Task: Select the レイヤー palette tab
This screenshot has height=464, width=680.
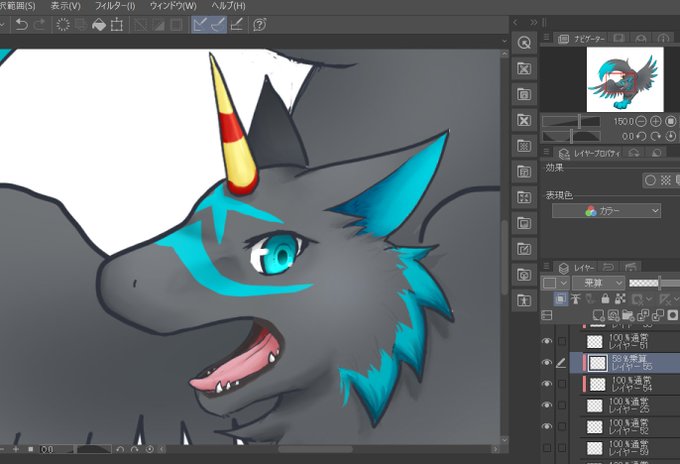Action: click(x=577, y=268)
